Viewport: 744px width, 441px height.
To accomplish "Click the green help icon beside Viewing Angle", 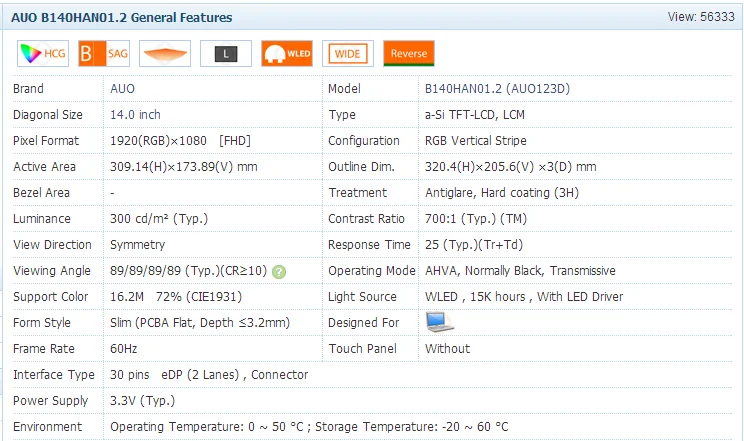I will tap(279, 272).
